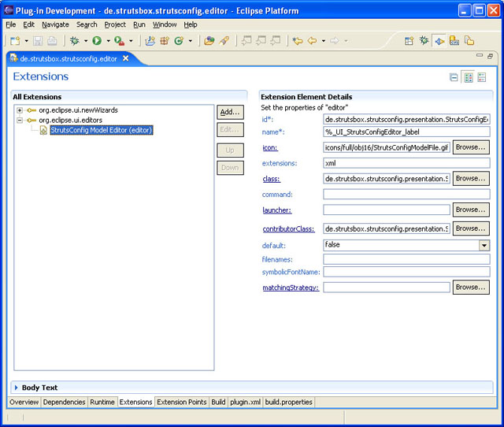Image resolution: width=504 pixels, height=427 pixels.
Task: Click into the extensions field containing xml
Action: coord(406,163)
